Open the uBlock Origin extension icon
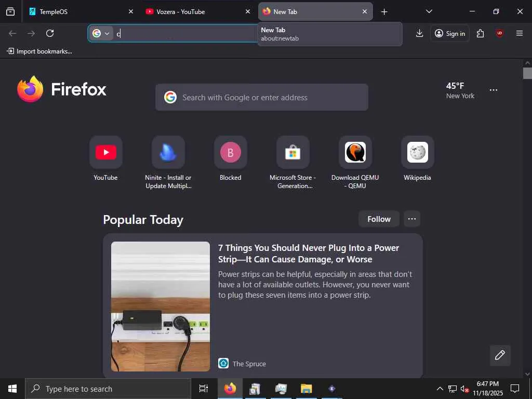The image size is (532, 399). point(499,33)
